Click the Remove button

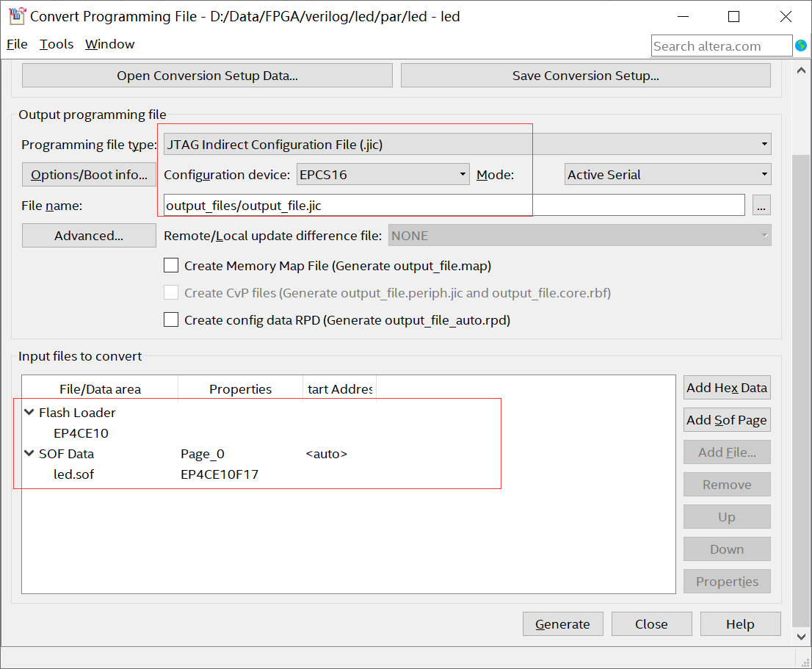tap(727, 485)
